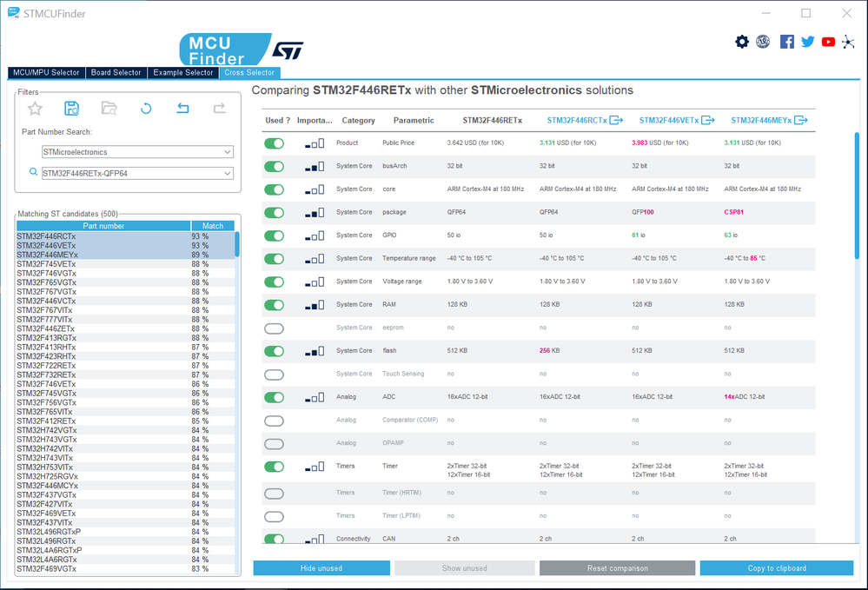Reset filters with the circular arrow icon

coord(146,109)
